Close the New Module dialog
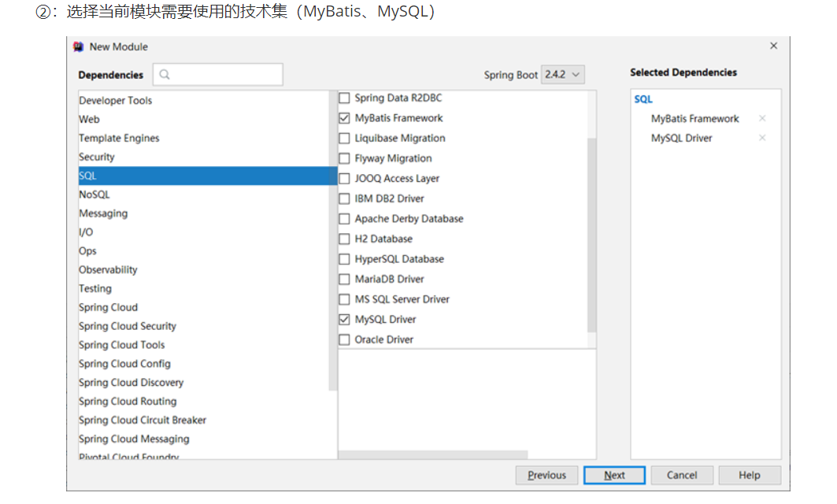The image size is (837, 504). (x=773, y=46)
